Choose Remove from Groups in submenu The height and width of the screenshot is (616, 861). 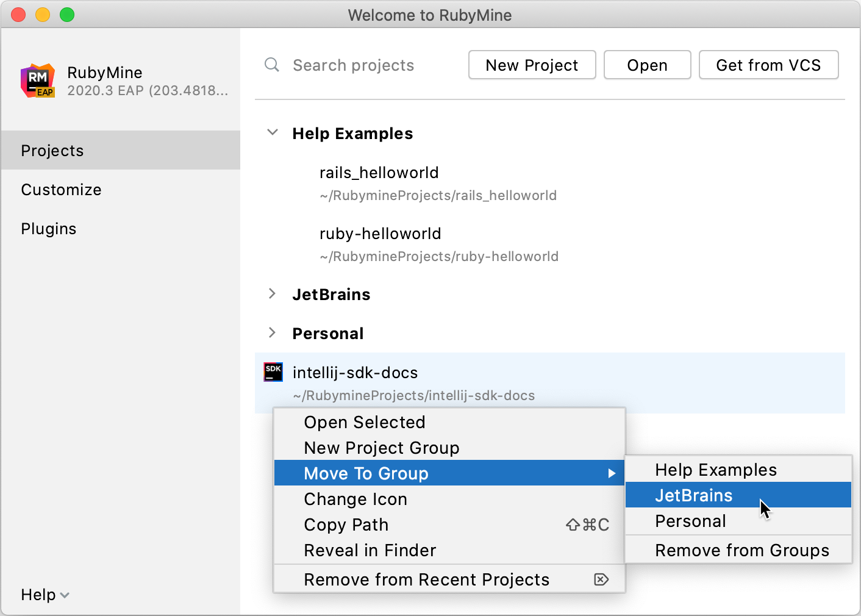[738, 550]
